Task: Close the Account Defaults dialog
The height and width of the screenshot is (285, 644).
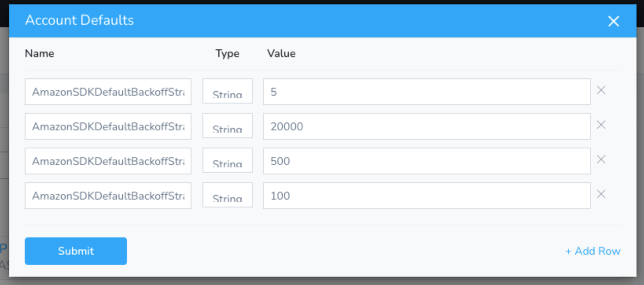Action: coord(613,21)
